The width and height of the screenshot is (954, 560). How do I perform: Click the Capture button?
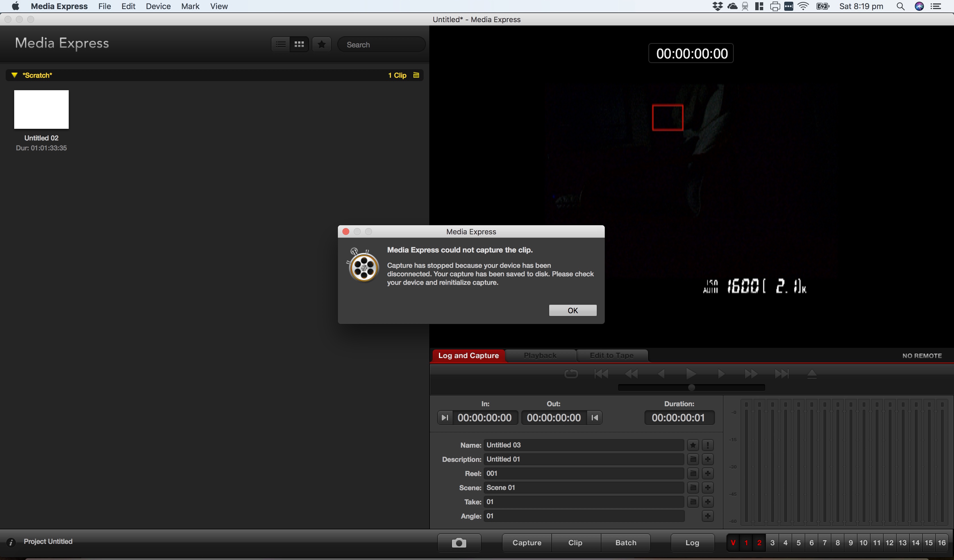point(527,543)
